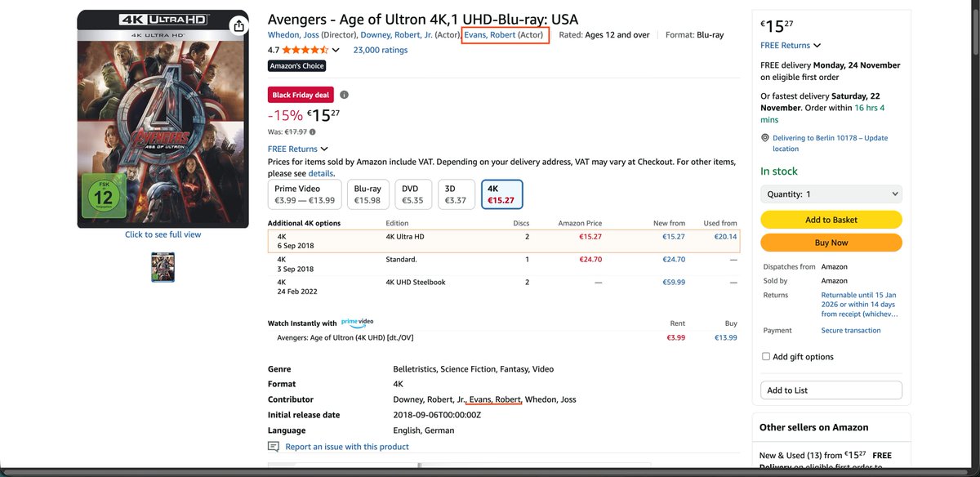Open the VAT details link
This screenshot has width=980, height=477.
tap(321, 173)
